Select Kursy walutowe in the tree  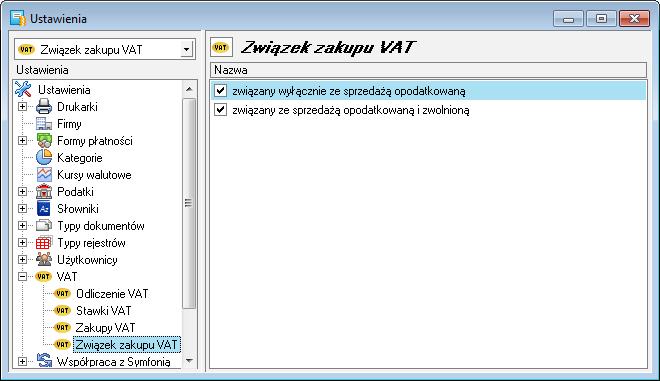(94, 175)
